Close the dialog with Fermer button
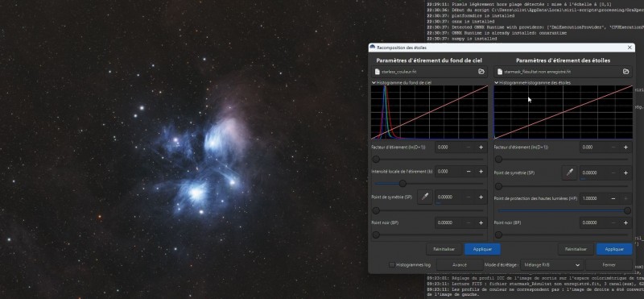This screenshot has height=299, width=644. pos(609,265)
